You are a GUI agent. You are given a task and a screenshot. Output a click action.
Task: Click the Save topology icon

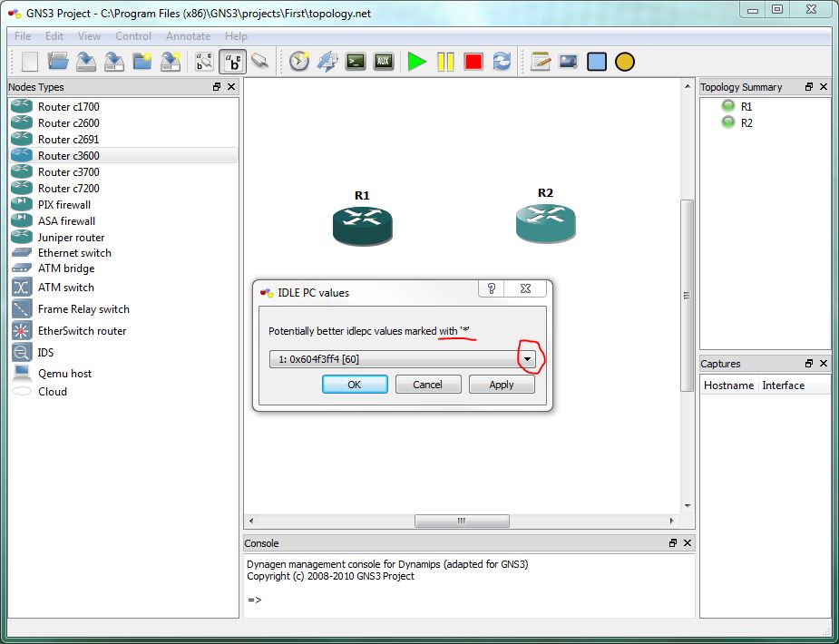click(86, 62)
